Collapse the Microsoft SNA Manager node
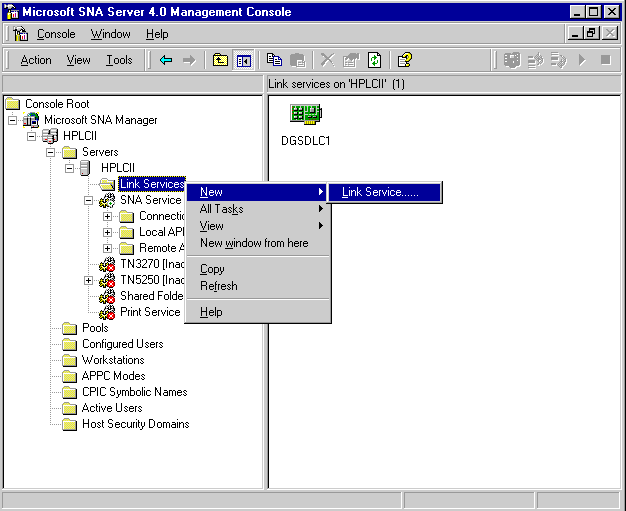Screen dimensions: 626x511 click(x=13, y=120)
